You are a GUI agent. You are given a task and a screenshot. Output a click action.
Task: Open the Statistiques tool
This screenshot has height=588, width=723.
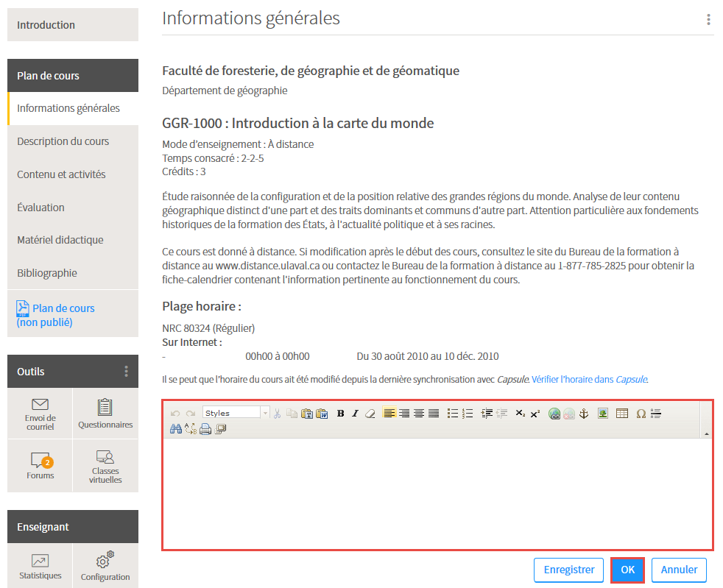pos(40,566)
